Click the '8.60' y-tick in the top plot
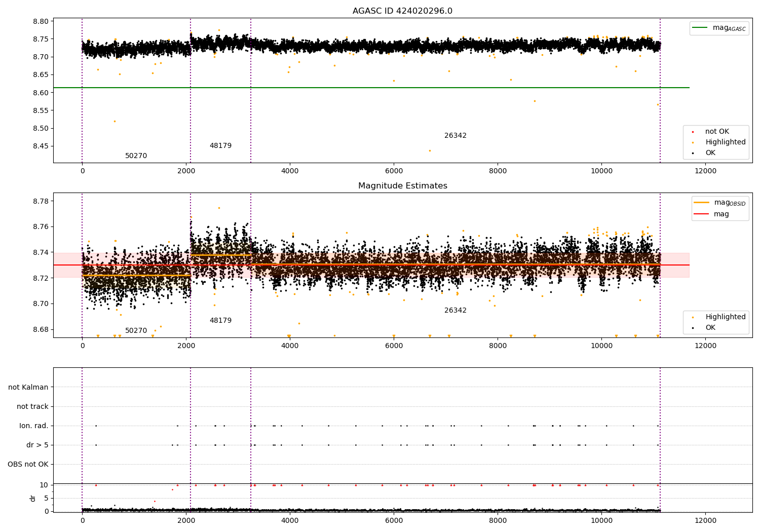The width and height of the screenshot is (760, 532). tap(41, 93)
